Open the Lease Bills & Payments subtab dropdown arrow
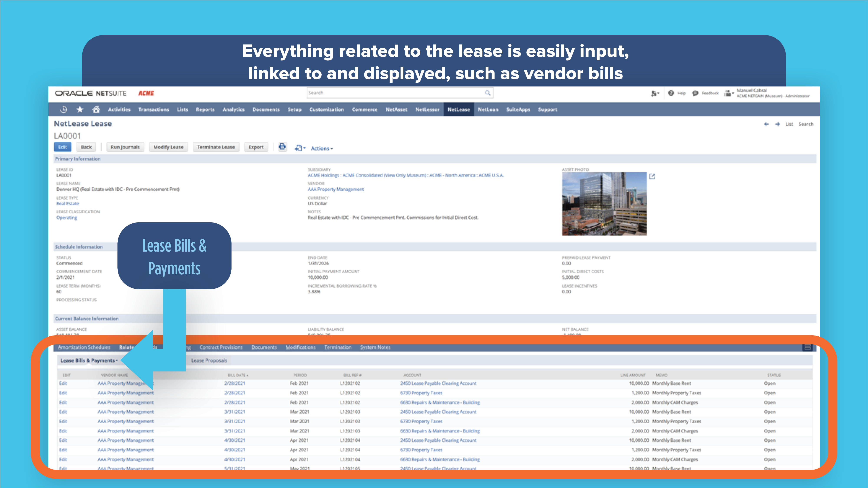This screenshot has height=488, width=868. pos(117,360)
